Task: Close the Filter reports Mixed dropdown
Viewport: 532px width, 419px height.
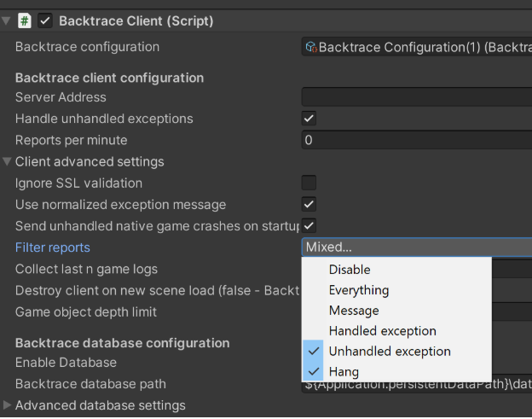Action: pyautogui.click(x=417, y=247)
